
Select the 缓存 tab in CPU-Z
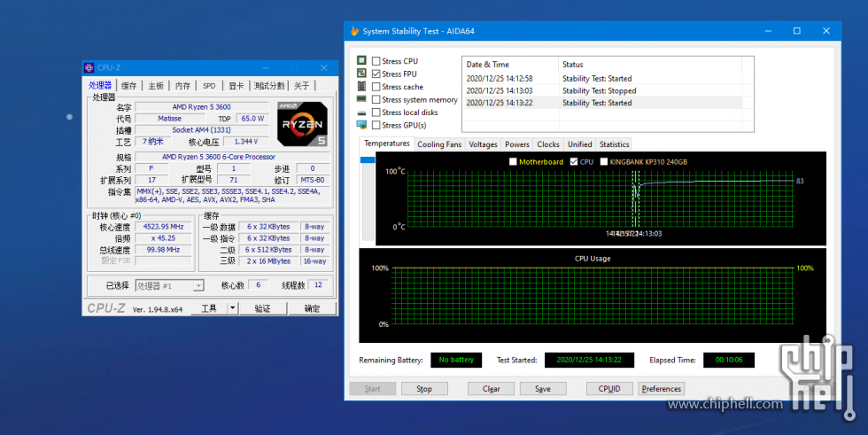pyautogui.click(x=129, y=86)
